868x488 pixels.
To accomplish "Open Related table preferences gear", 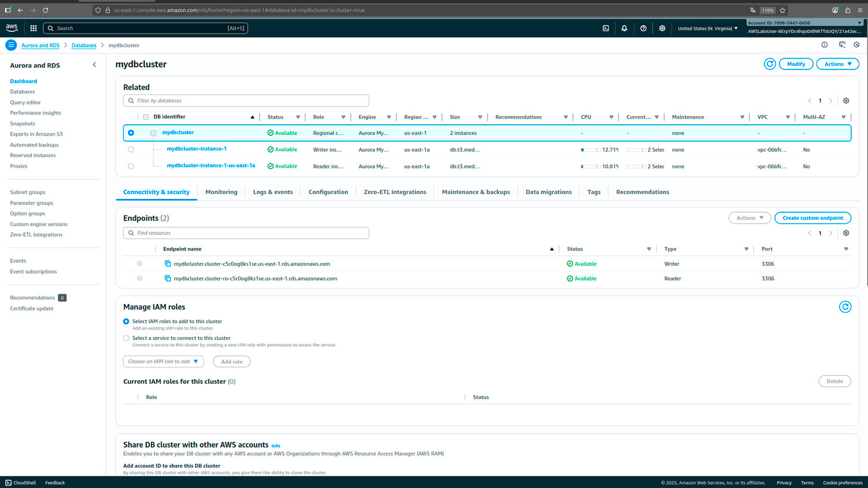I will [x=845, y=101].
